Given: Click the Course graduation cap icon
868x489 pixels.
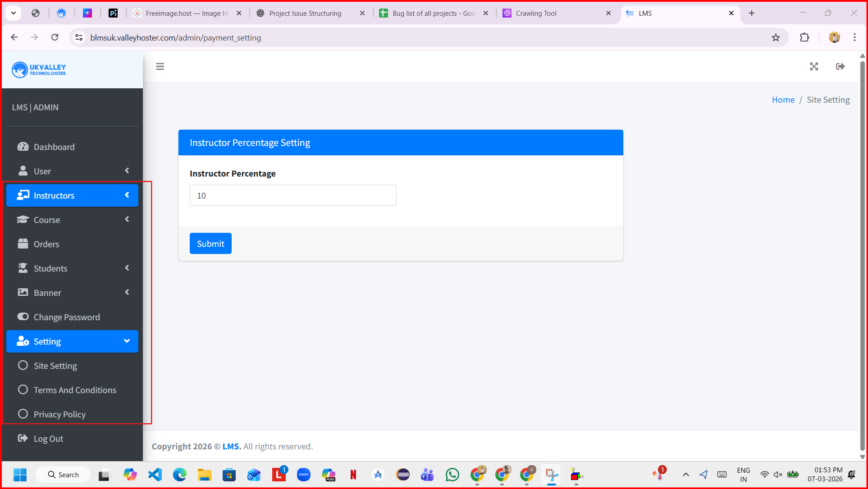Looking at the screenshot, I should [23, 220].
